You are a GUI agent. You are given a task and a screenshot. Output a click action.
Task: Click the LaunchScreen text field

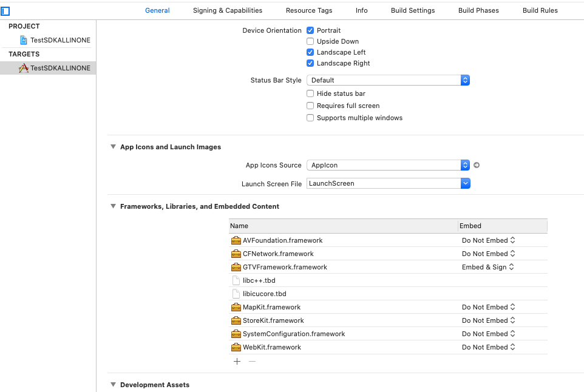pos(384,183)
